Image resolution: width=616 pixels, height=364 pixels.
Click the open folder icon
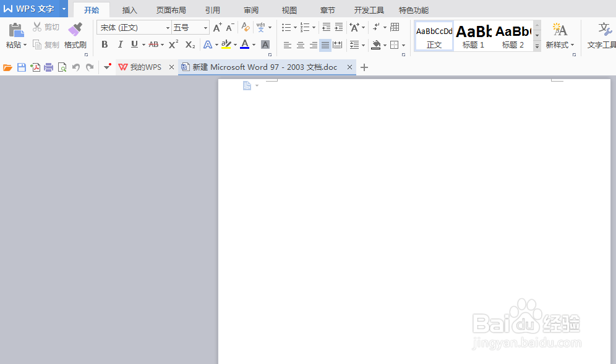click(x=7, y=67)
